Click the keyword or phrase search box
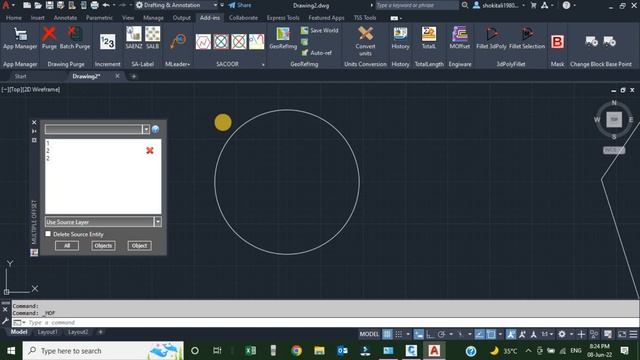 (417, 5)
